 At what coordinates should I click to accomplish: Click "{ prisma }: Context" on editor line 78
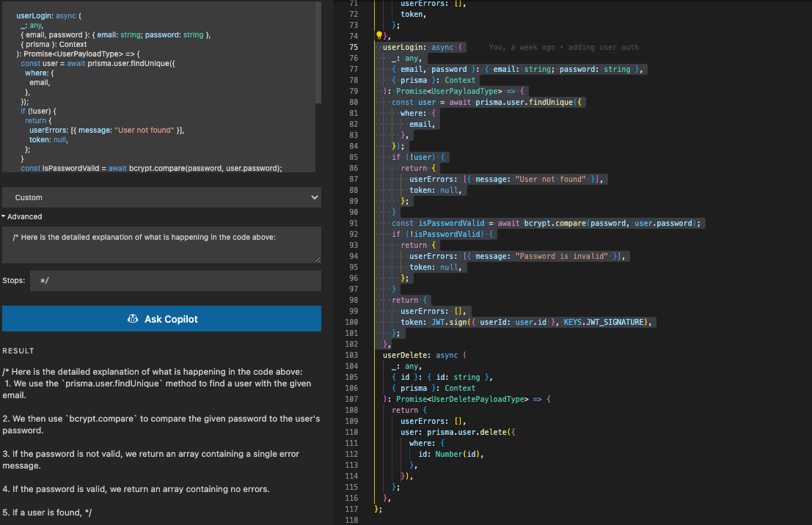(x=434, y=80)
